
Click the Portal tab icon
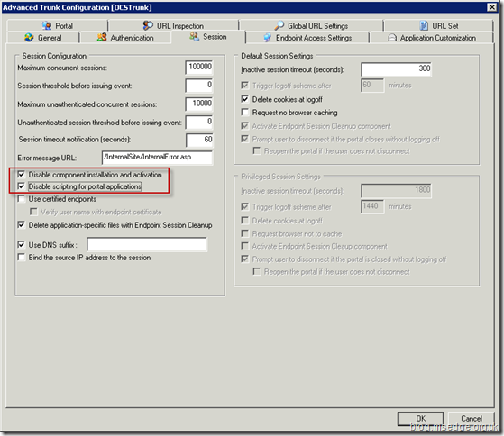[47, 25]
